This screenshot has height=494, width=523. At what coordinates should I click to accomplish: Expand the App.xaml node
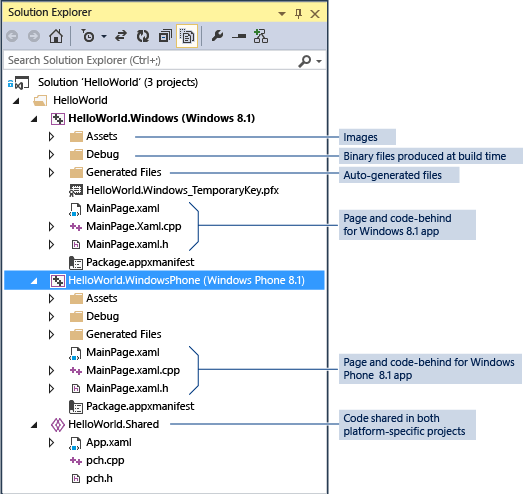tap(51, 443)
